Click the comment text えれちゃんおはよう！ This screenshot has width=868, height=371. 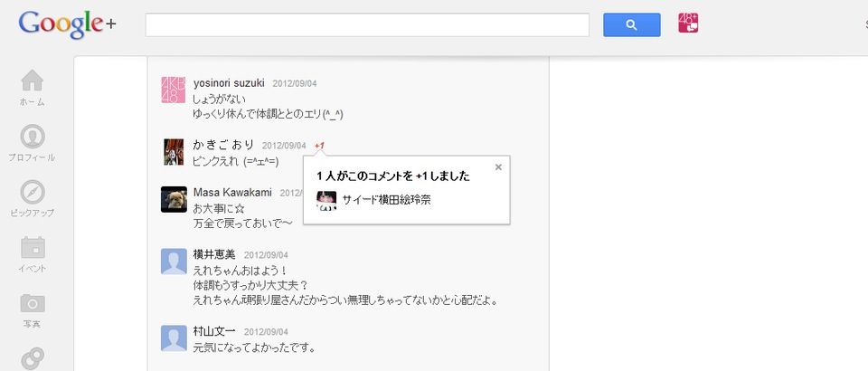241,271
